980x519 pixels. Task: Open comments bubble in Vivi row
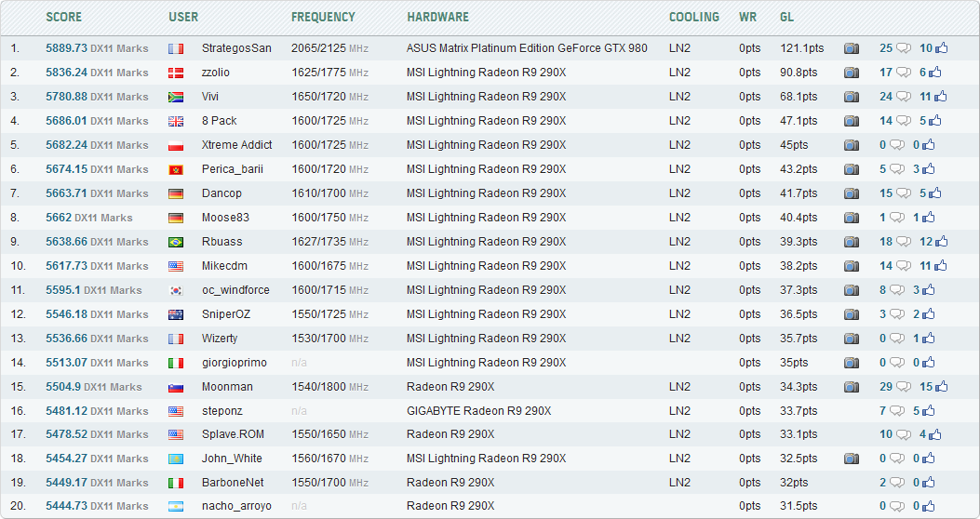[x=903, y=97]
